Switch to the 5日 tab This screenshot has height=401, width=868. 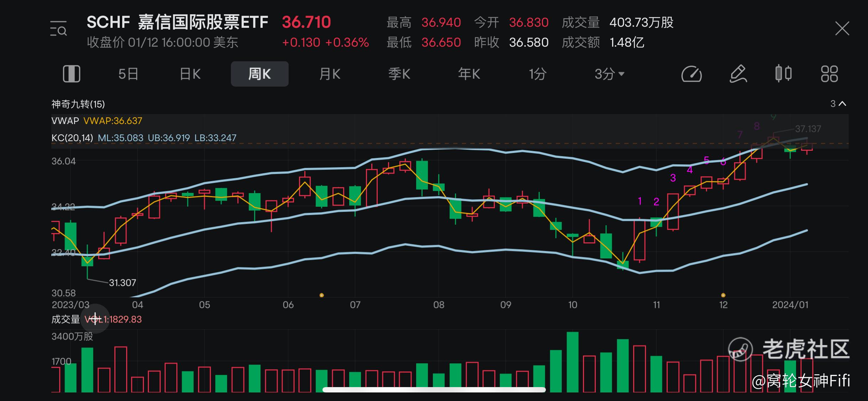(128, 74)
